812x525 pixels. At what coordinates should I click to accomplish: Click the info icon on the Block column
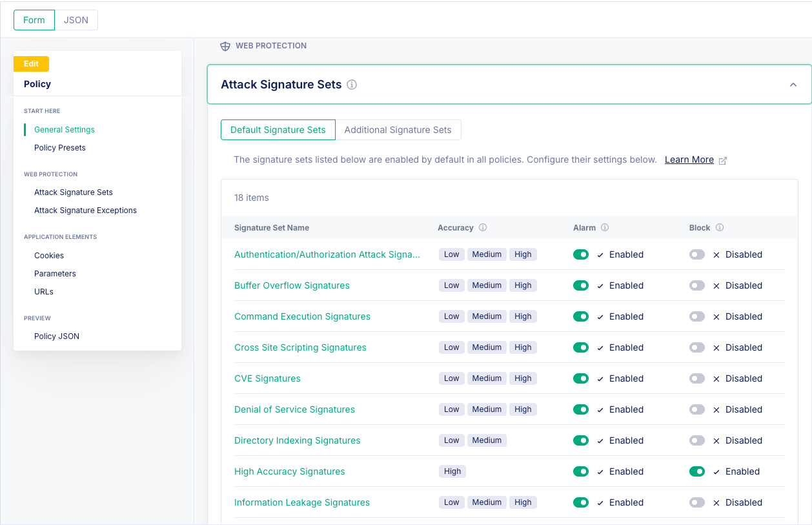click(720, 227)
